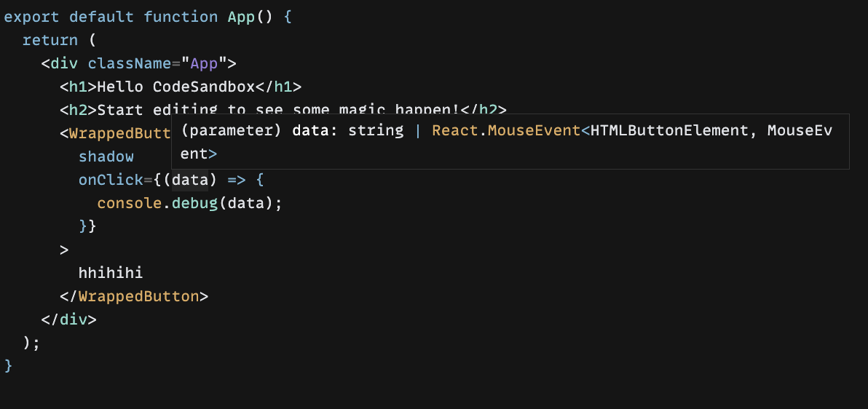This screenshot has height=409, width=868.
Task: Click the "App" string value
Action: pyautogui.click(x=205, y=63)
